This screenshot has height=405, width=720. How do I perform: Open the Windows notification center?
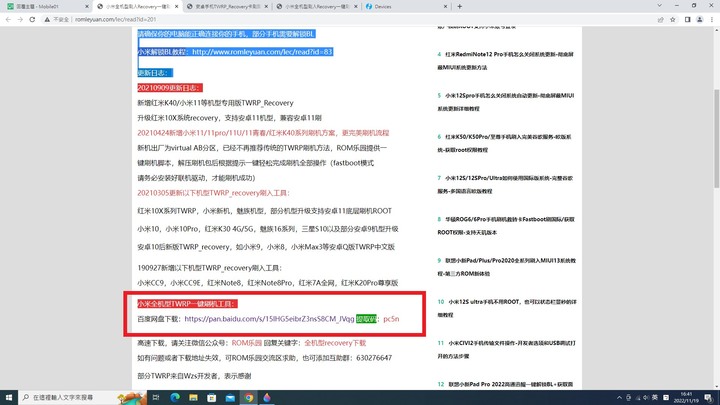[x=709, y=398]
